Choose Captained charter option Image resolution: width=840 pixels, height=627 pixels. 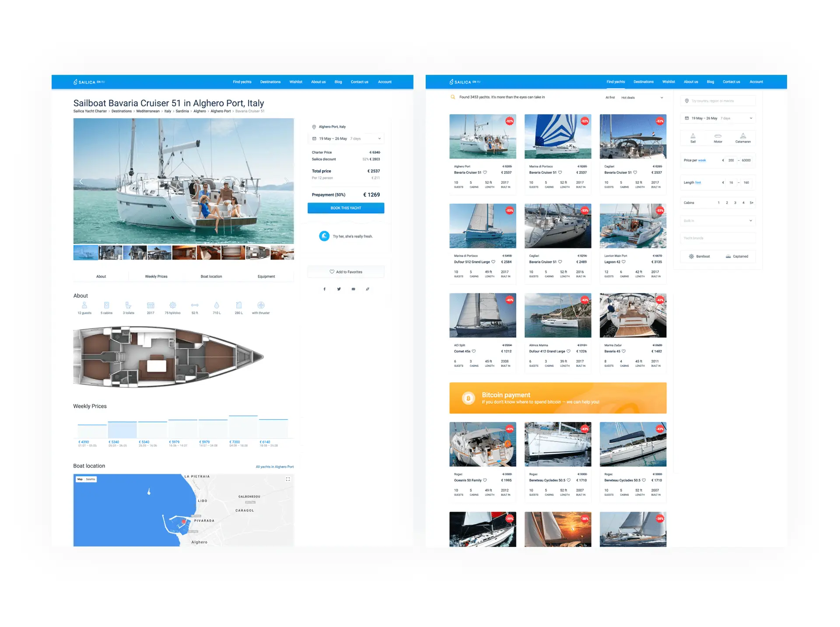click(x=737, y=256)
